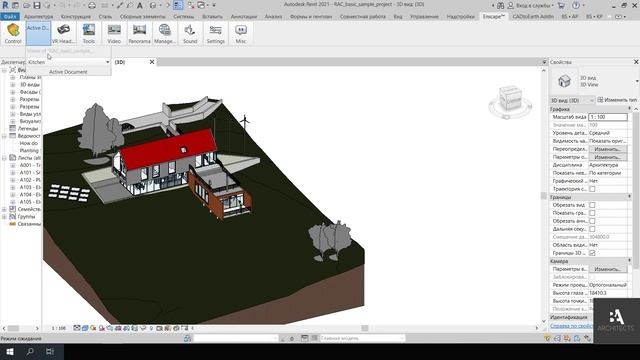The width and height of the screenshot is (640, 360).
Task: Expand the 'Группы' tree node
Action: tap(4, 216)
